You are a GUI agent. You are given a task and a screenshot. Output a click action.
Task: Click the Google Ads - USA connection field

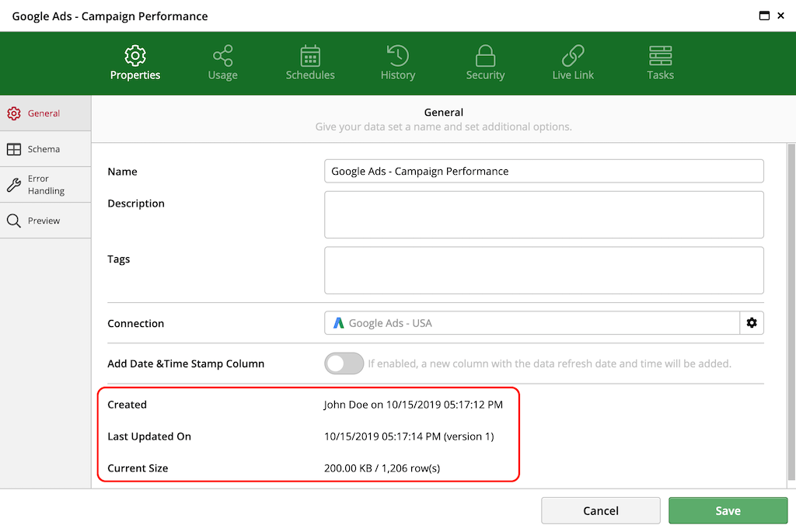point(532,323)
